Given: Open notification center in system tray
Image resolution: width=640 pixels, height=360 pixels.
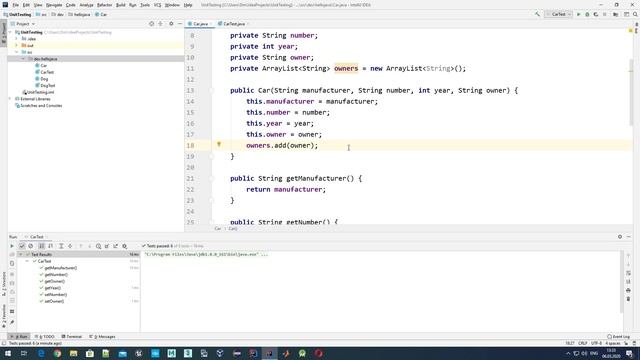Looking at the screenshot, I should [x=629, y=353].
